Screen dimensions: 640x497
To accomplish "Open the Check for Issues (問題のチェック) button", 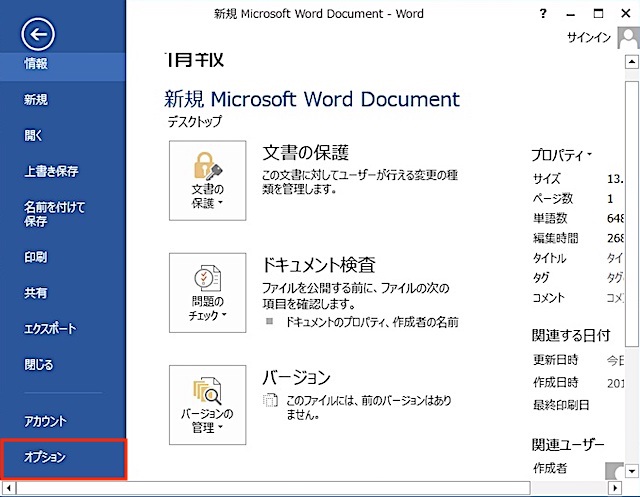I will coord(207,293).
